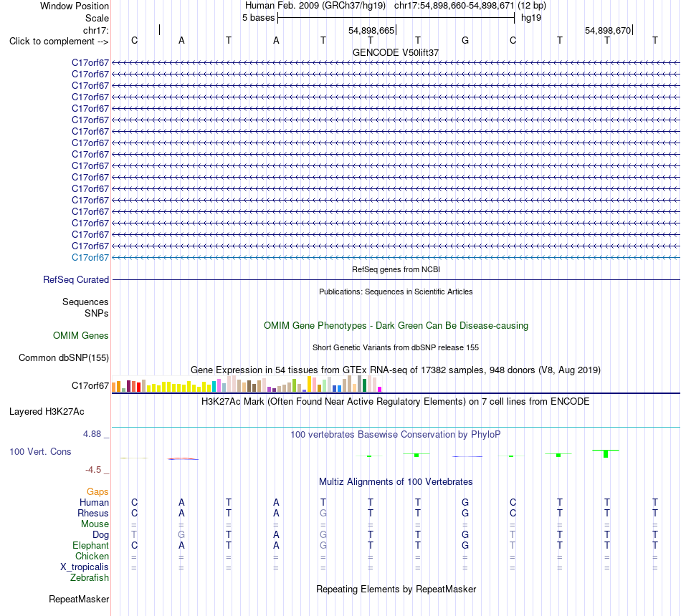Click the -4.5 PhyloP lower scale value
681x616 pixels.
93,470
